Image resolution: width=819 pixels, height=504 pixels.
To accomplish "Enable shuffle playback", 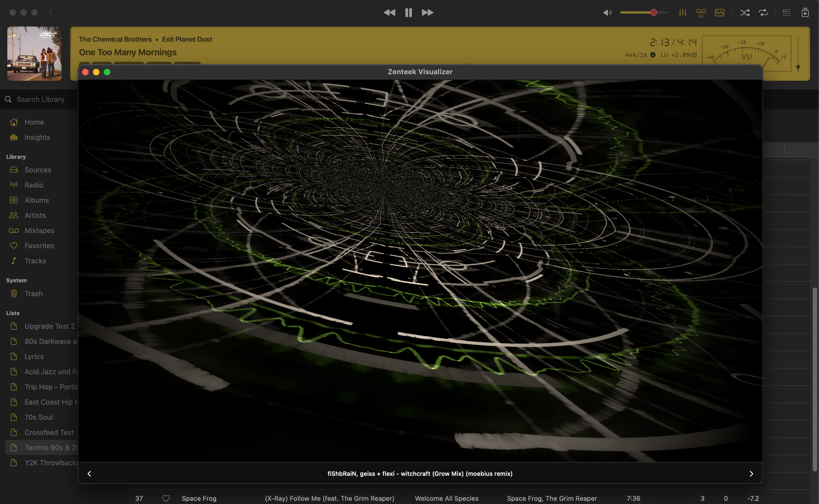I will pos(745,13).
